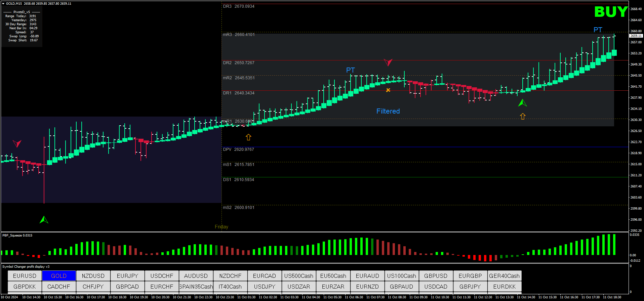This screenshot has width=644, height=301.
Task: Click the orange up arrow under the green arrow near Filtered
Action: pyautogui.click(x=523, y=116)
